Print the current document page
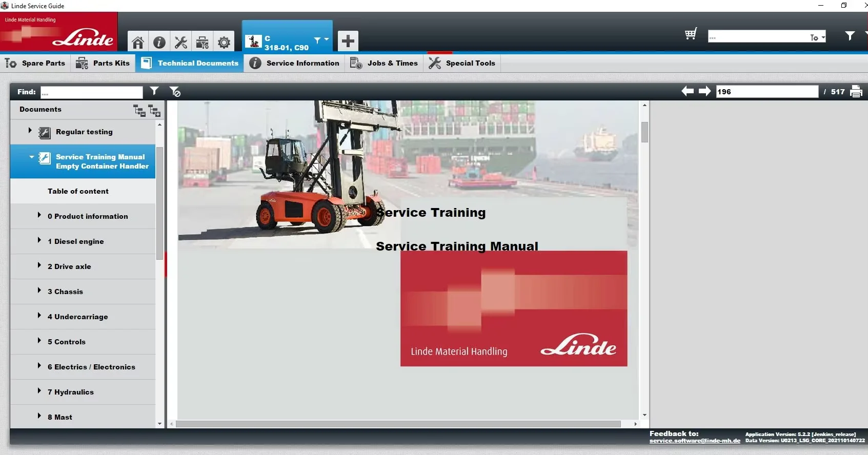868x455 pixels. coord(856,91)
